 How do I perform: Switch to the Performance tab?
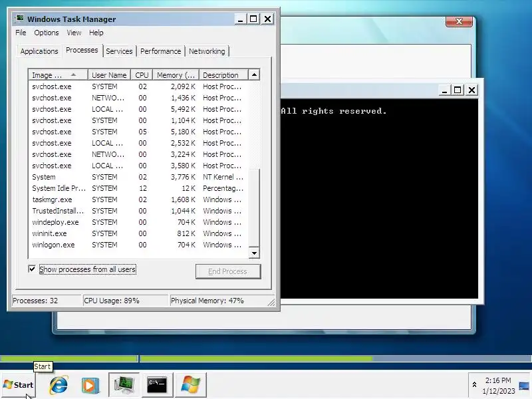point(160,51)
